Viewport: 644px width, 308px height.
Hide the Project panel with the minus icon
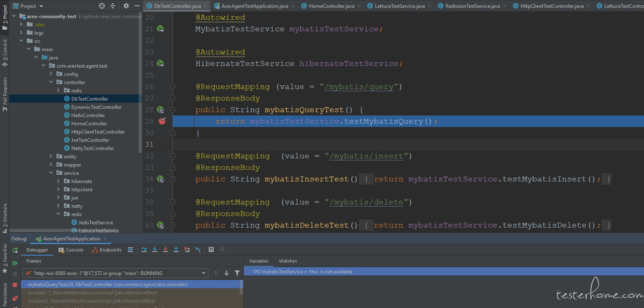[137, 6]
